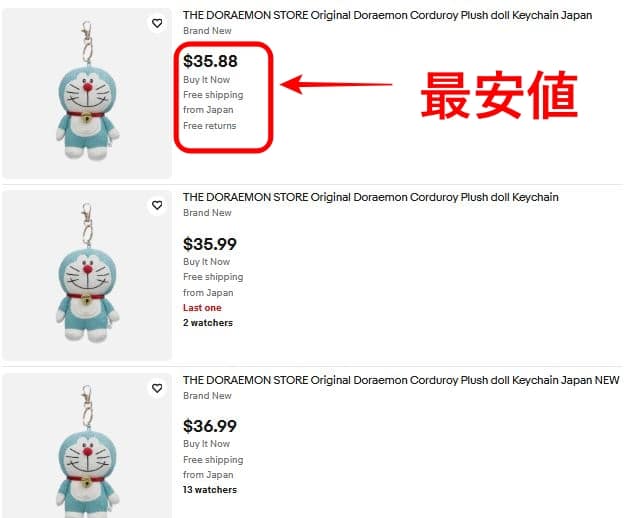Click the 13 watchers label
Image resolution: width=631 pixels, height=518 pixels.
(x=210, y=490)
